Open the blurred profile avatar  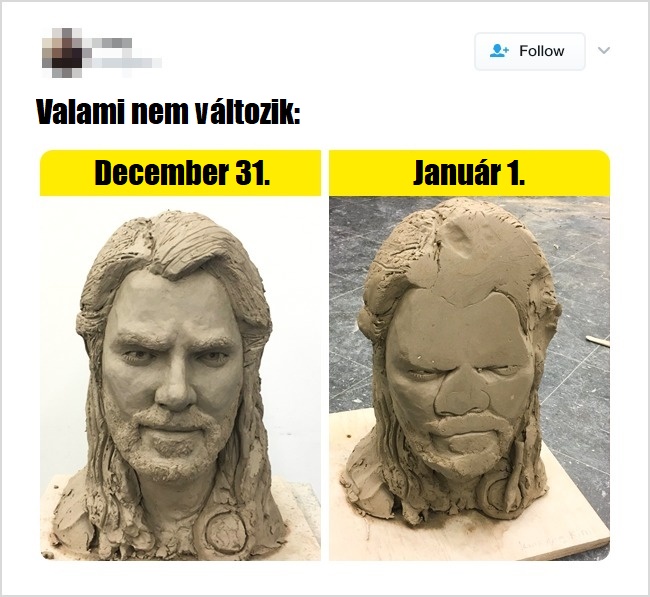62,53
